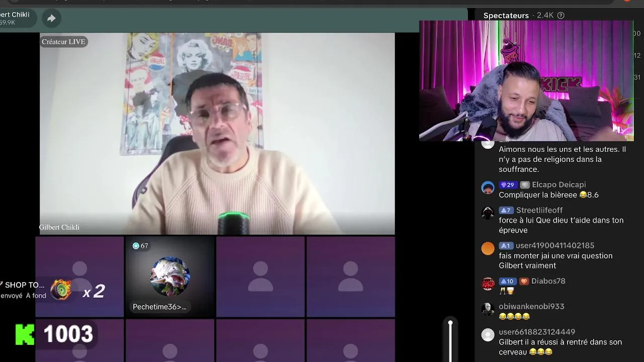Click the avatar of user6618823124449
This screenshot has height=362, width=644.
click(x=488, y=335)
